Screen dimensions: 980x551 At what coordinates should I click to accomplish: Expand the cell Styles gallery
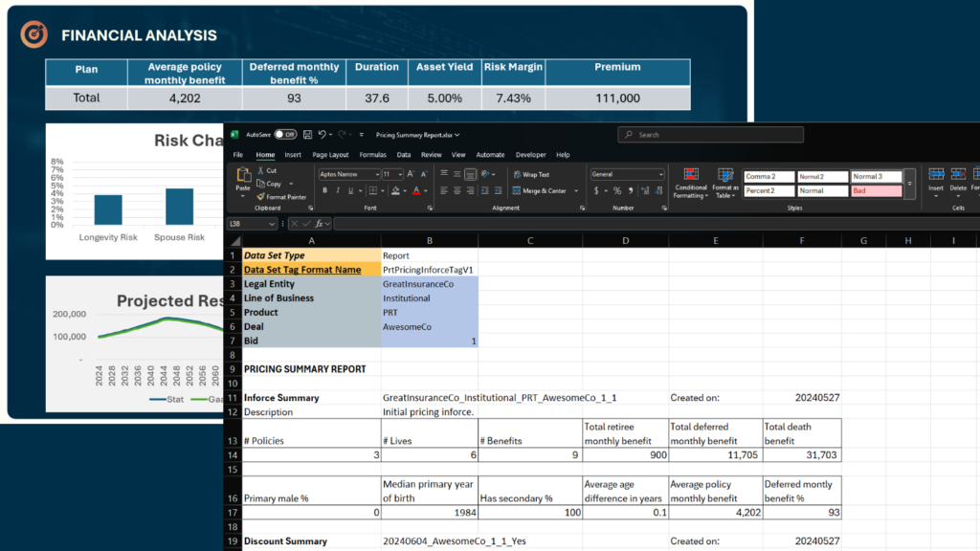tap(909, 184)
